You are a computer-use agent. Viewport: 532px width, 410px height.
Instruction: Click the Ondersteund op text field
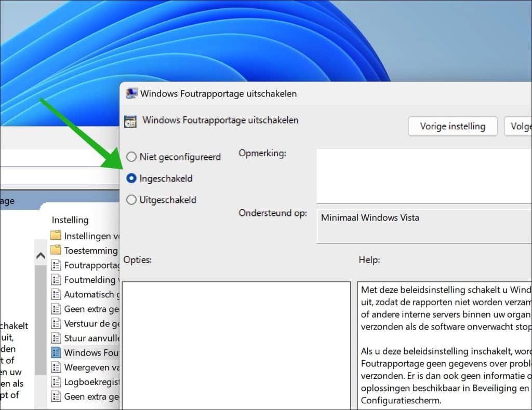point(424,226)
